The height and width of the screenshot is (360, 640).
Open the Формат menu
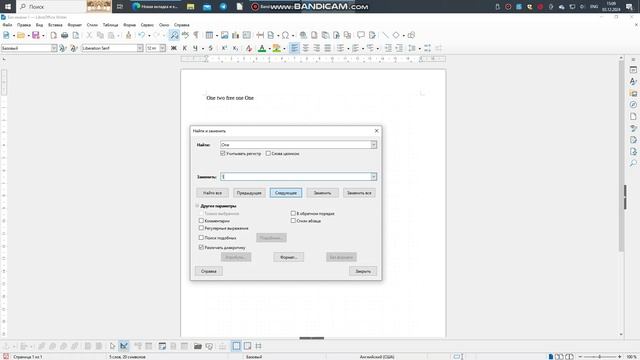(75, 25)
